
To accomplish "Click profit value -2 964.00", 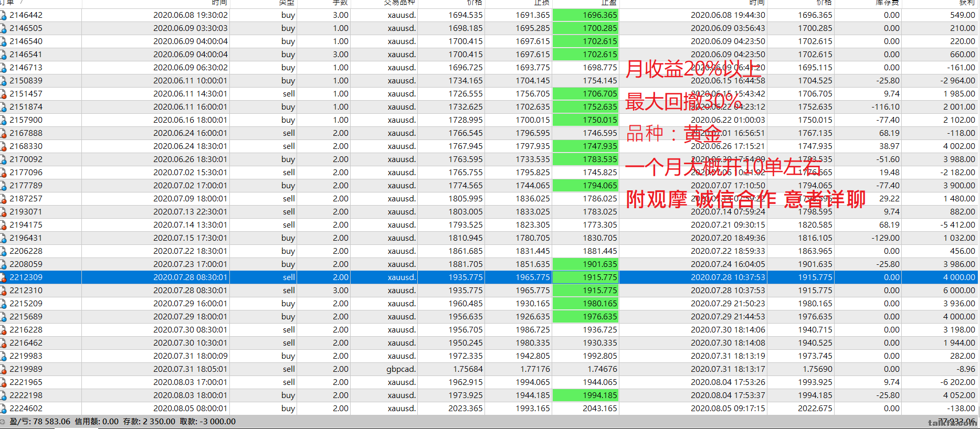I will click(x=959, y=81).
